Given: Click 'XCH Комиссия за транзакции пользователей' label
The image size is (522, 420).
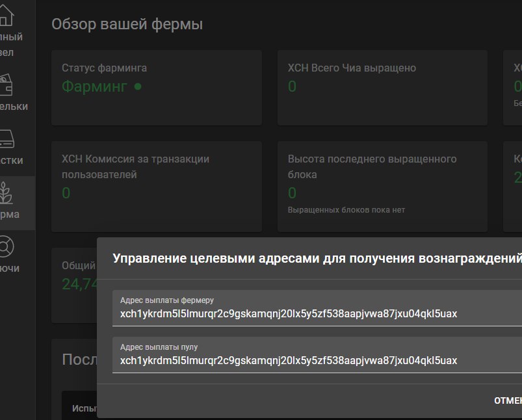Looking at the screenshot, I should pos(135,166).
